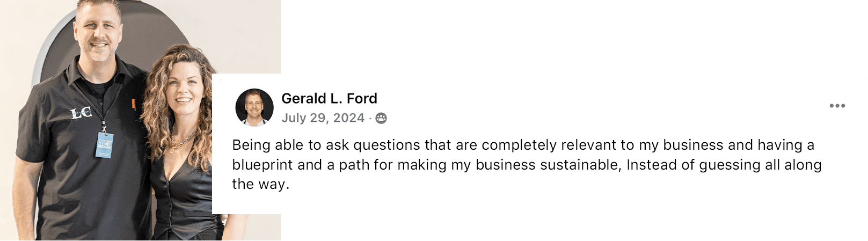
Task: Click "the way." on the last text line
Action: pyautogui.click(x=260, y=184)
